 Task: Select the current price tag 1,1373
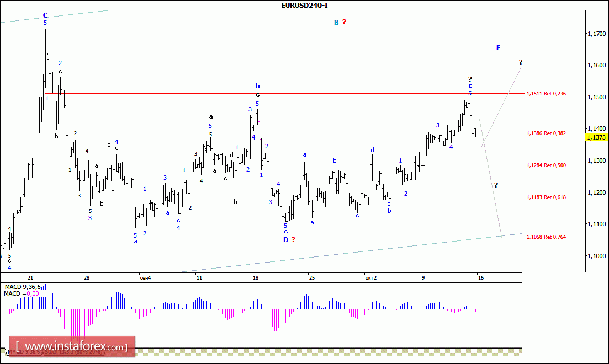[x=595, y=137]
